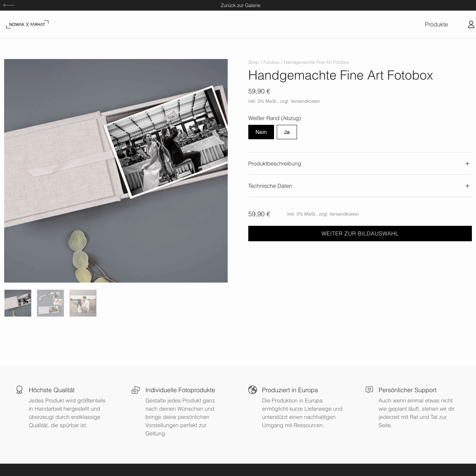Screen dimensions: 476x476
Task: Click the plus icon beside Technische Daten
Action: point(467,186)
